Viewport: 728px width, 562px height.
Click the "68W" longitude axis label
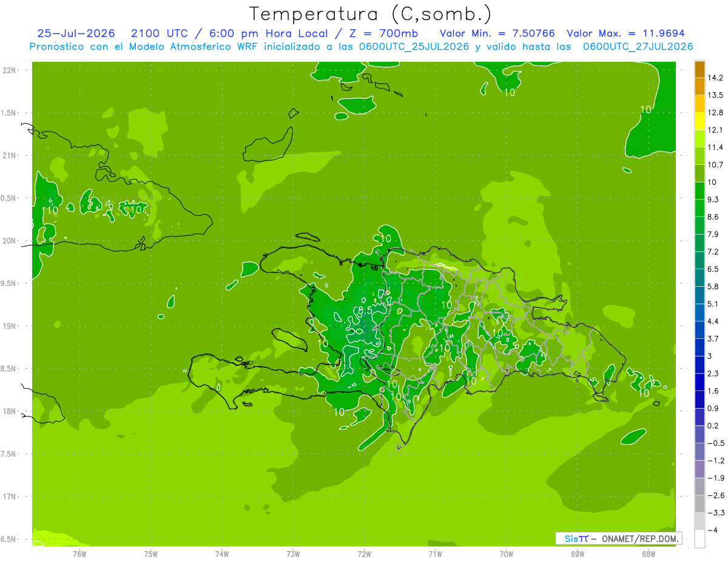pyautogui.click(x=649, y=554)
